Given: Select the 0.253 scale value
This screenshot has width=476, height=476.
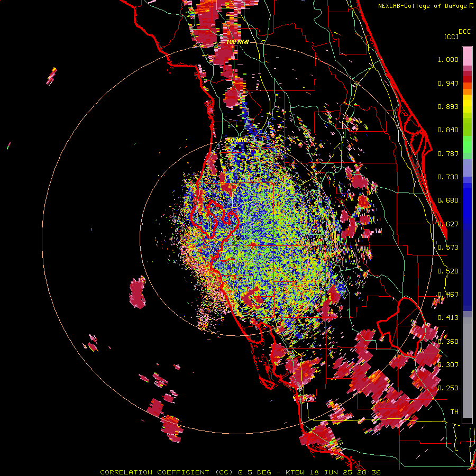Looking at the screenshot, I should tap(448, 388).
